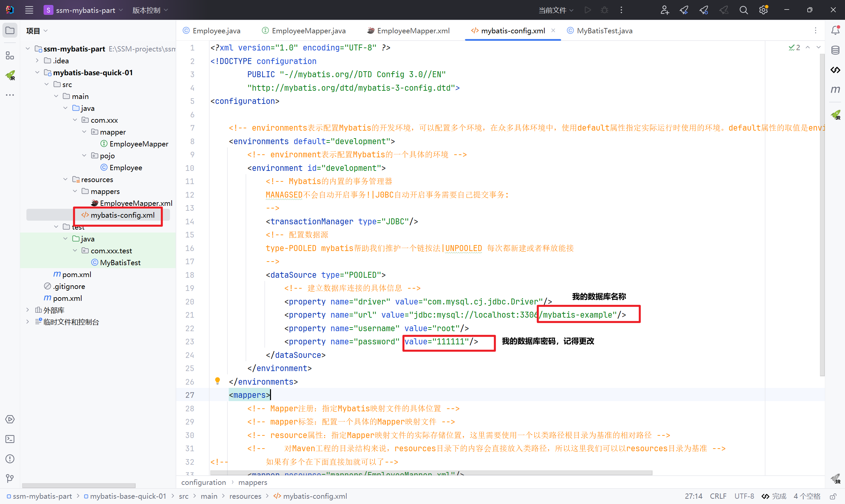
Task: Open the Structure tool window icon
Action: pyautogui.click(x=10, y=55)
